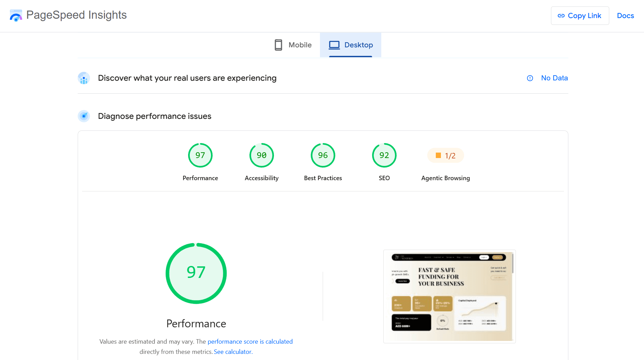Click the Discover what your real users heading
This screenshot has width=644, height=360.
187,78
